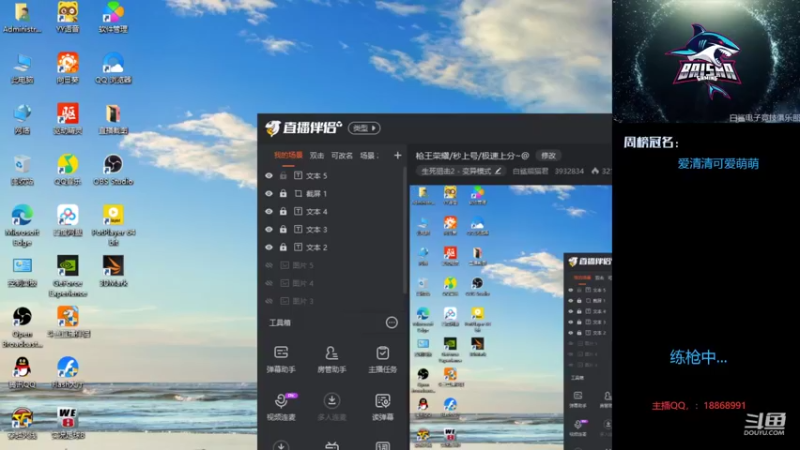The image size is (800, 450).
Task: Select the 图片 4 source row name
Action: pos(303,283)
